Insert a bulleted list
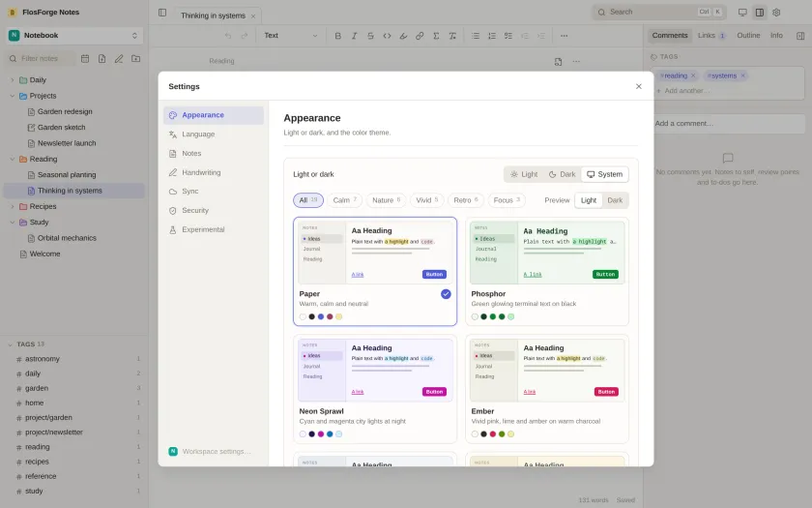Screen dimensions: 812x508 476,36
